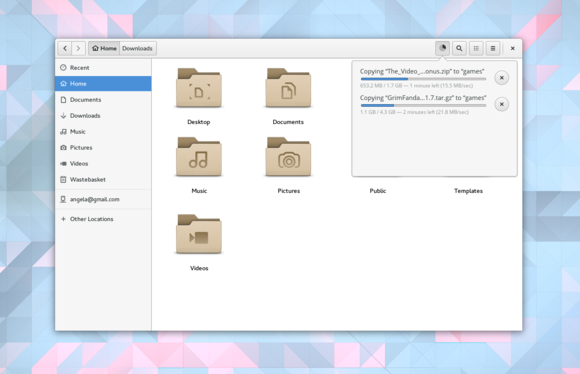Open Documents in the sidebar
580x374 pixels.
point(103,100)
